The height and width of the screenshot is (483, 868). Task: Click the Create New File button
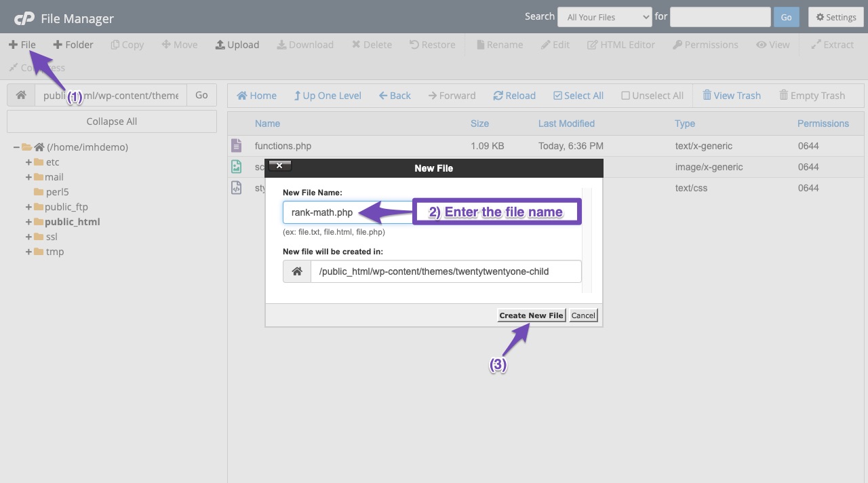coord(531,315)
